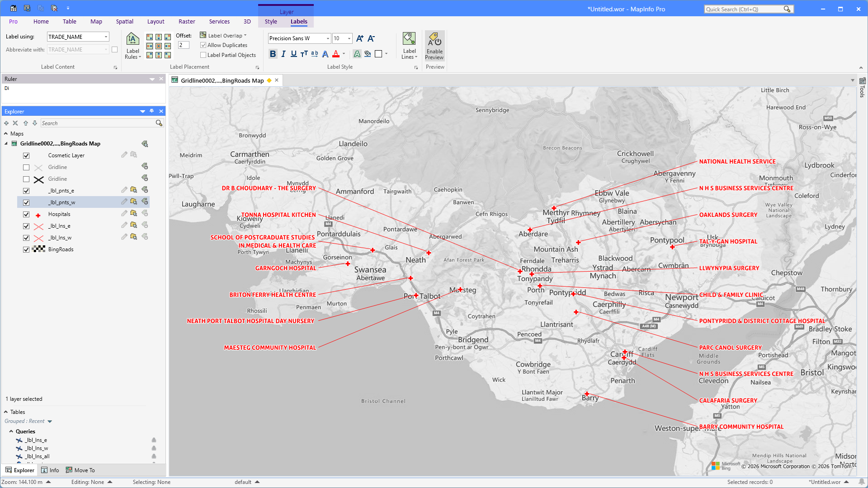Hide the Hospitals layer
Viewport: 868px width, 488px height.
(x=26, y=215)
